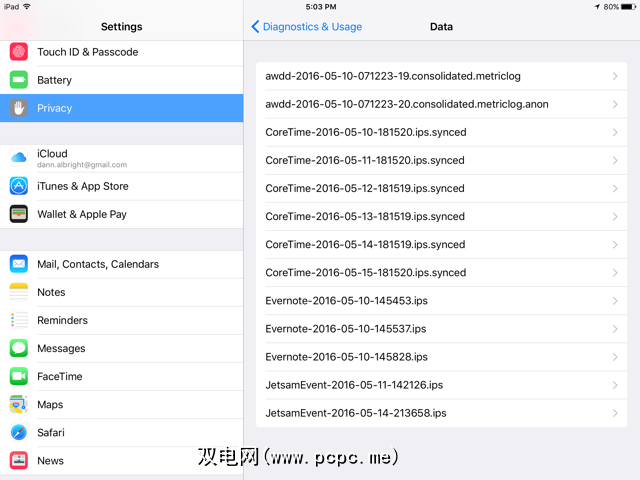Tap the Wi-Fi status icon
This screenshot has height=480, width=640.
coord(27,7)
